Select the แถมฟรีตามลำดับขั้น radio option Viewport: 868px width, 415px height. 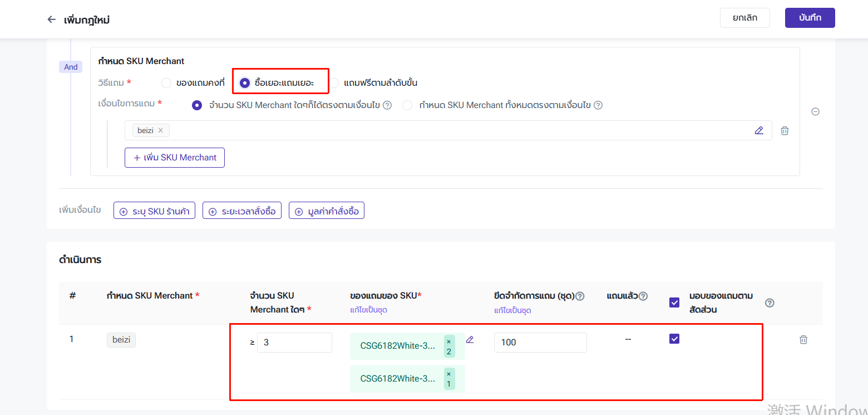coord(334,83)
